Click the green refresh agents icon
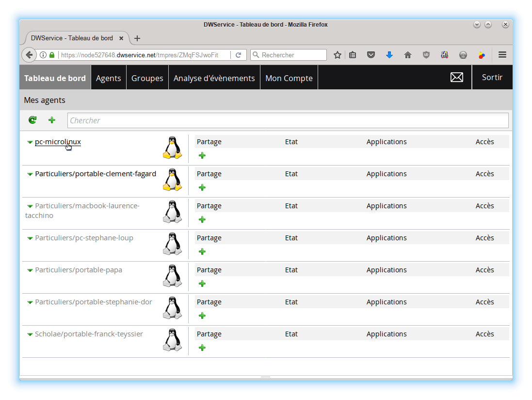Viewport: 532px width, 400px height. pyautogui.click(x=32, y=120)
